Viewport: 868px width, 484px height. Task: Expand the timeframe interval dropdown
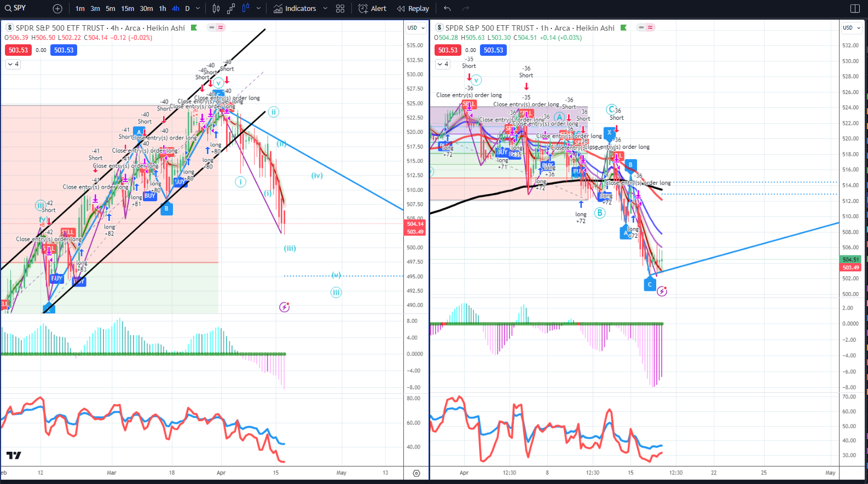click(x=198, y=9)
